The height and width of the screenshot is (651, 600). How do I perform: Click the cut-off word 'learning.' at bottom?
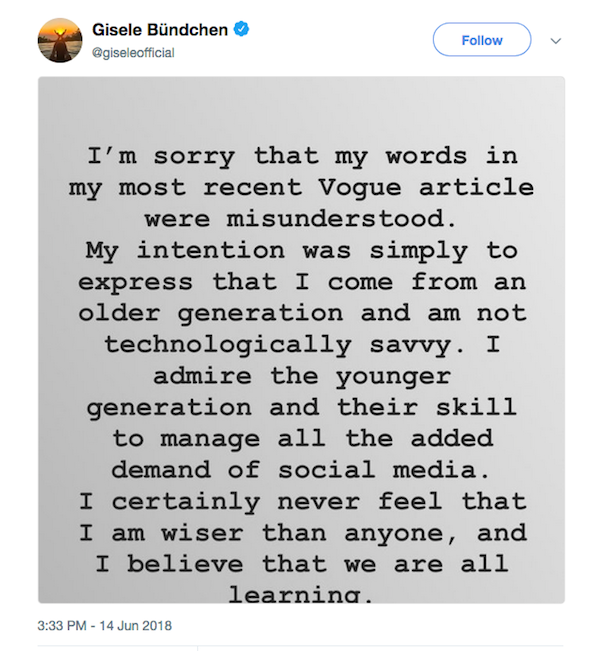tap(301, 594)
